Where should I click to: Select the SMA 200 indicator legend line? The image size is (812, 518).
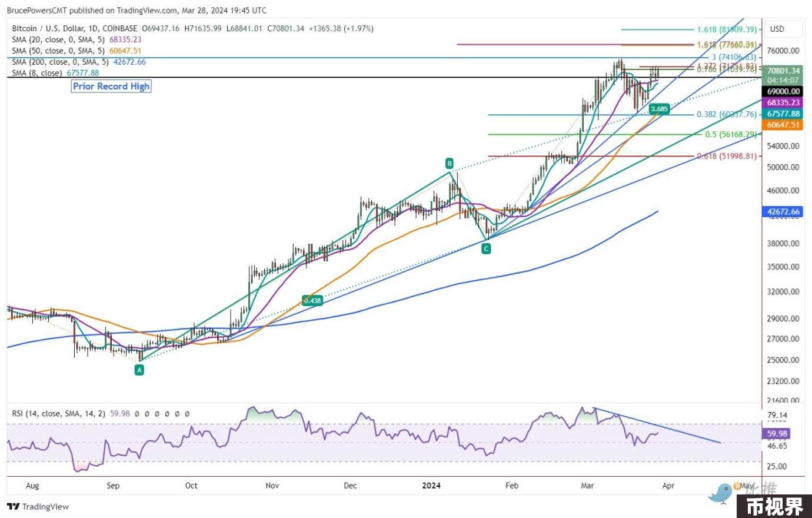tap(79, 62)
